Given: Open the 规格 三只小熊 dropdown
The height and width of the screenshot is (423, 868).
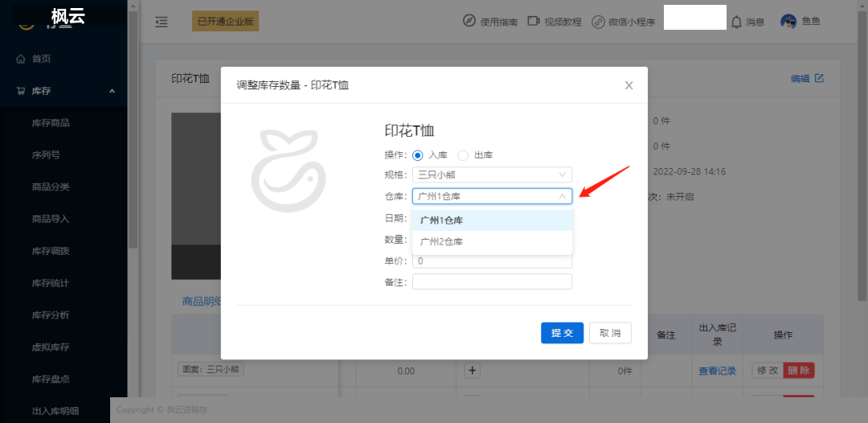Looking at the screenshot, I should 492,175.
